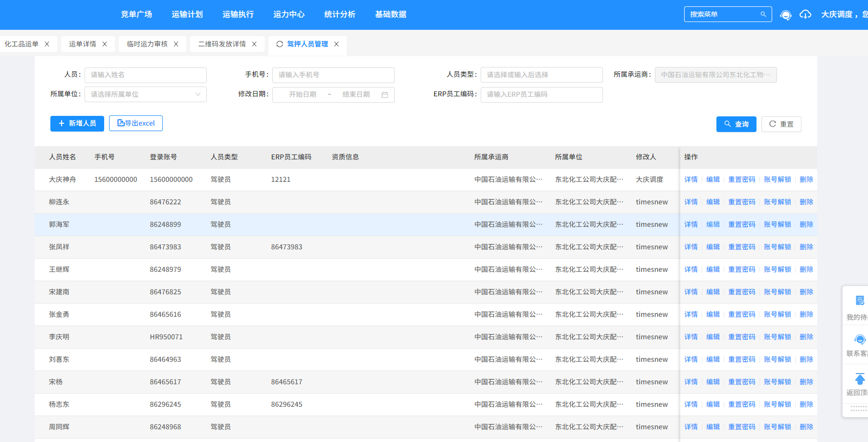The height and width of the screenshot is (442, 868).
Task: Focus the 人员 name input field
Action: tap(146, 75)
